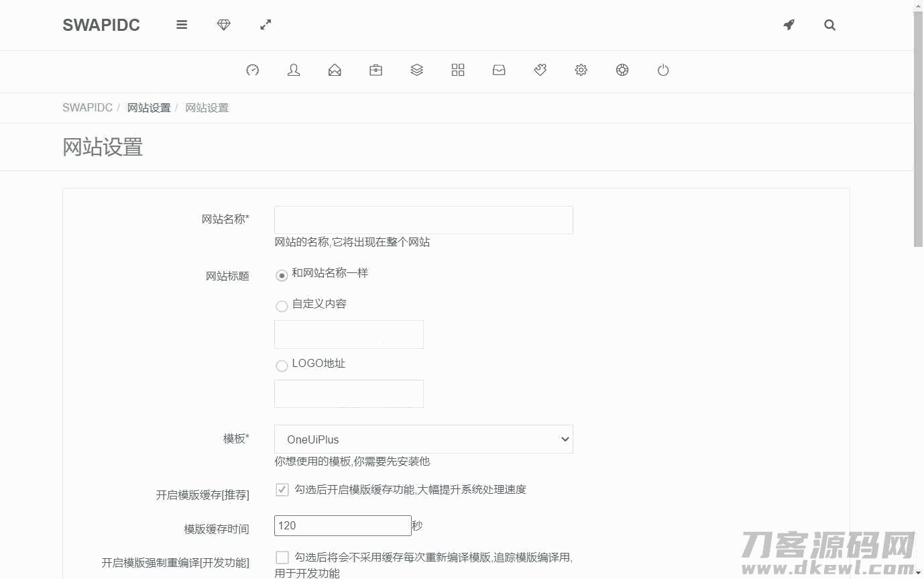
Task: Click the open envelope mail icon
Action: point(335,70)
